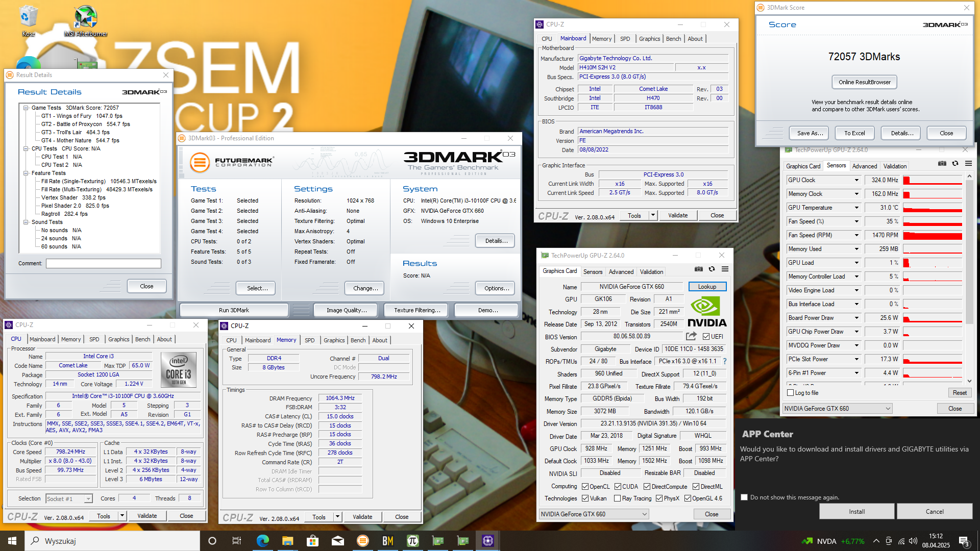
Task: Open Advanced tab in GPU-Z Graphics Card window
Action: pos(621,272)
